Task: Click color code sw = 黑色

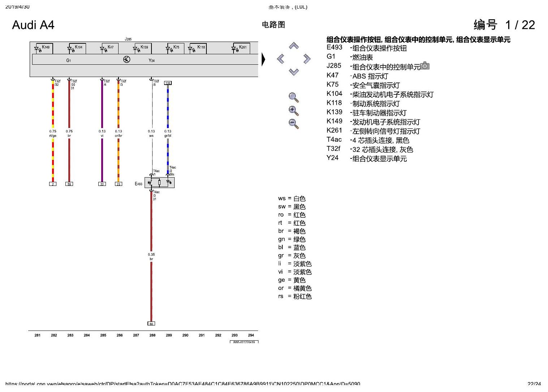Action: click(x=292, y=206)
